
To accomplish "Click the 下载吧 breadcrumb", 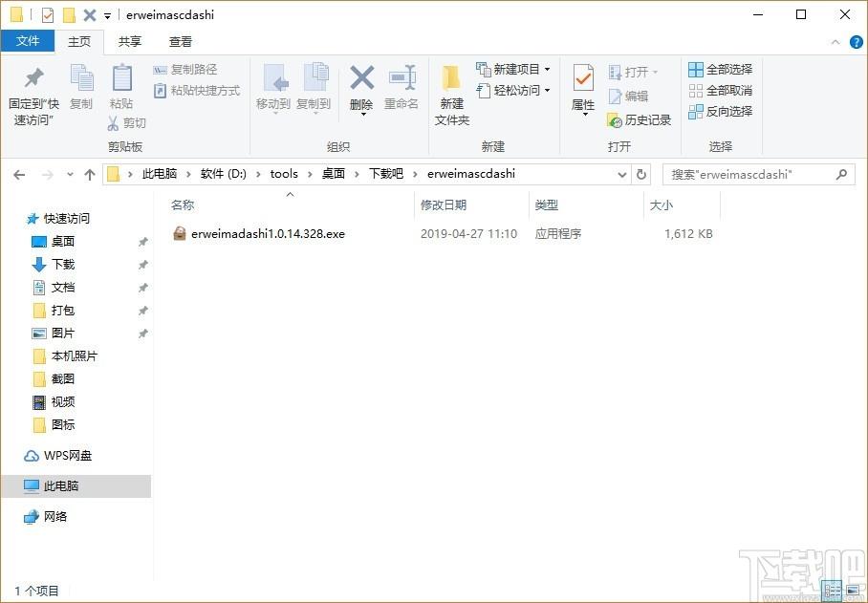I will pyautogui.click(x=386, y=174).
